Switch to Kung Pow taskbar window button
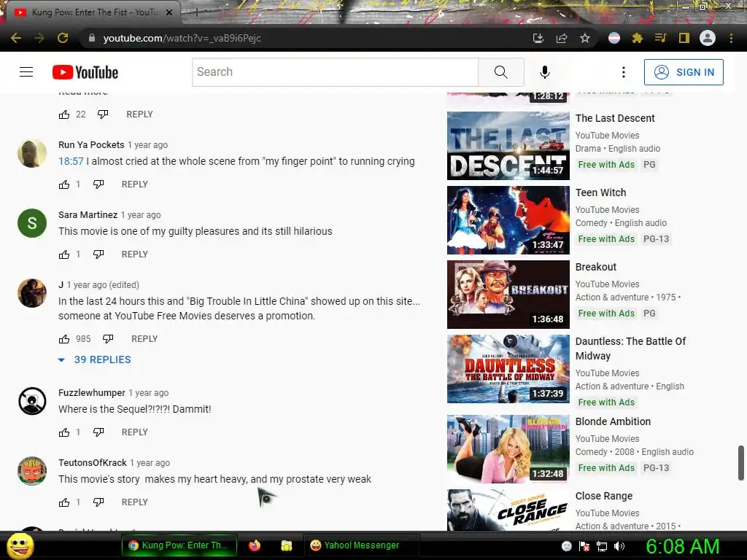 179,545
